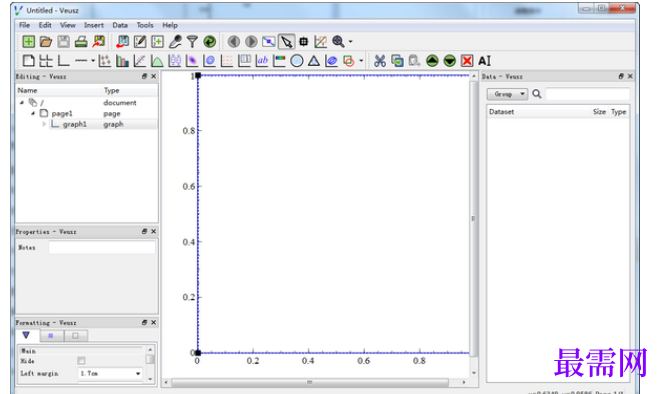Screen dimensions: 666x394
Task: Open the Insert menu
Action: (x=93, y=25)
